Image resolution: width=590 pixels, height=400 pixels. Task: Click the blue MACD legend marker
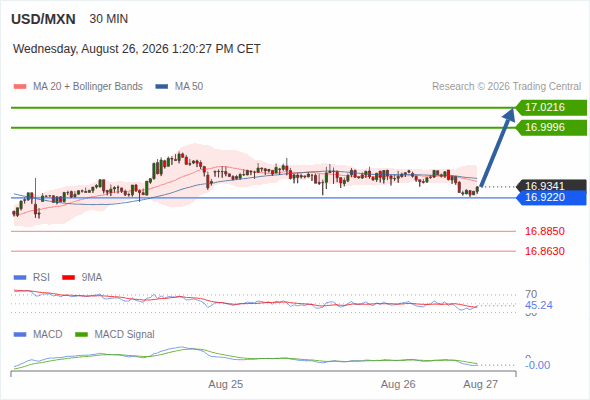pos(20,335)
